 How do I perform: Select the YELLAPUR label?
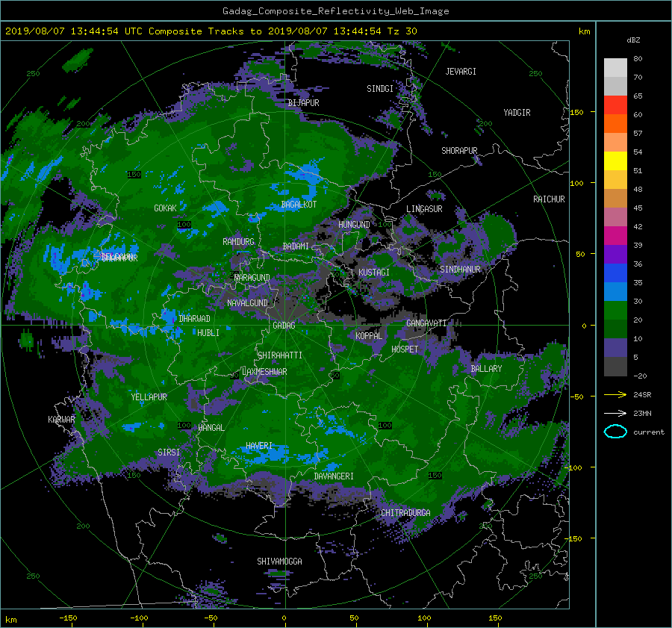click(149, 397)
